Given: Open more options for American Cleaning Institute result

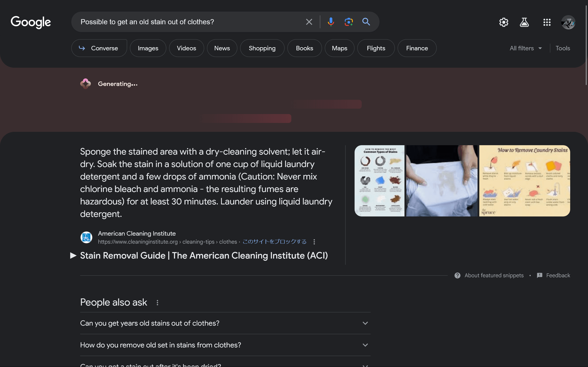Looking at the screenshot, I should point(314,242).
